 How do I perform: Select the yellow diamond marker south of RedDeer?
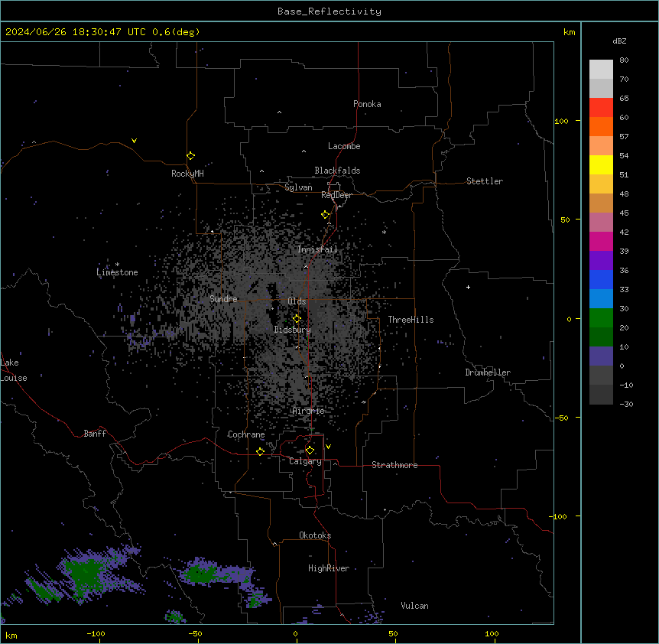tap(326, 215)
